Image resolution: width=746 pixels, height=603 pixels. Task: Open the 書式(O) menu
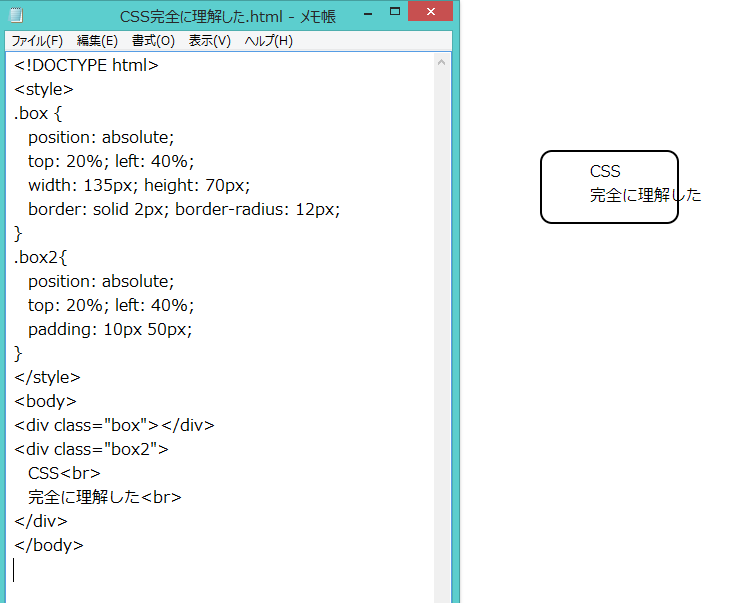(153, 41)
